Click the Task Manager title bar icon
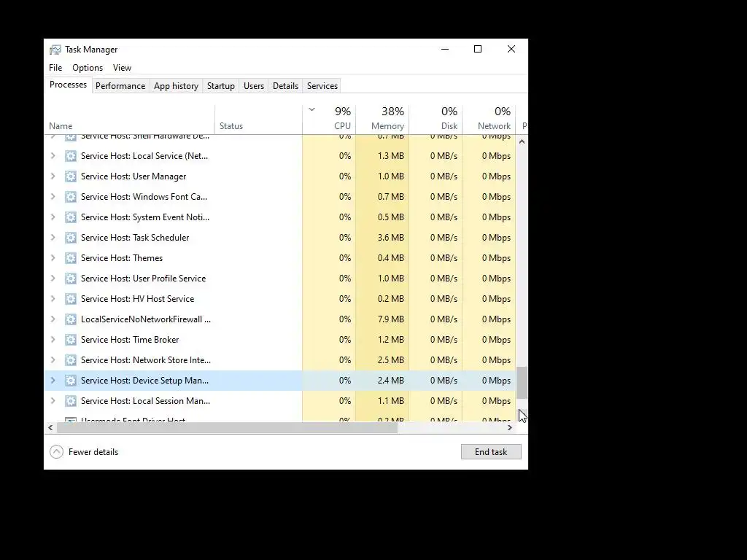Viewport: 747px width, 560px height. click(x=55, y=50)
